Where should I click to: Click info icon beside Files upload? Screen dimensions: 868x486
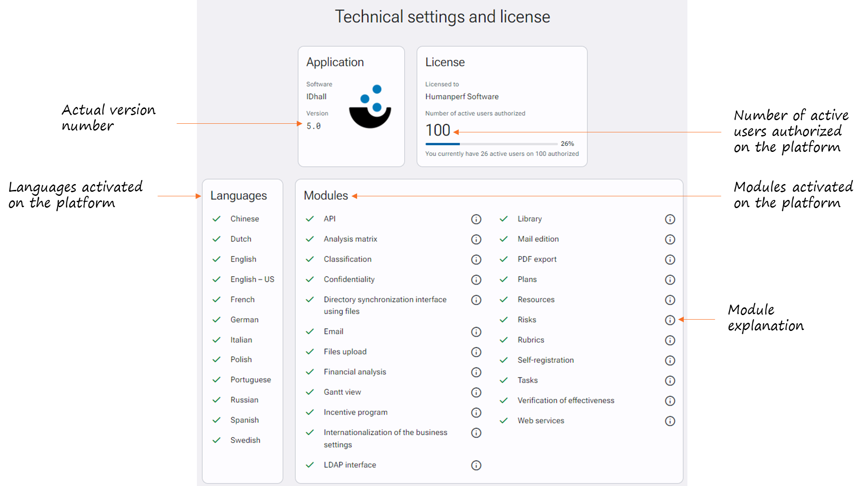(476, 352)
